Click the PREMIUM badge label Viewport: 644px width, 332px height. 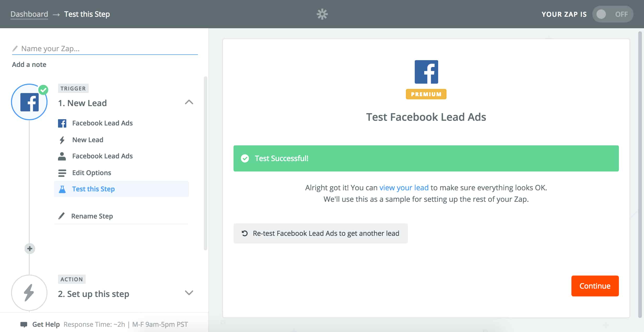click(x=426, y=94)
